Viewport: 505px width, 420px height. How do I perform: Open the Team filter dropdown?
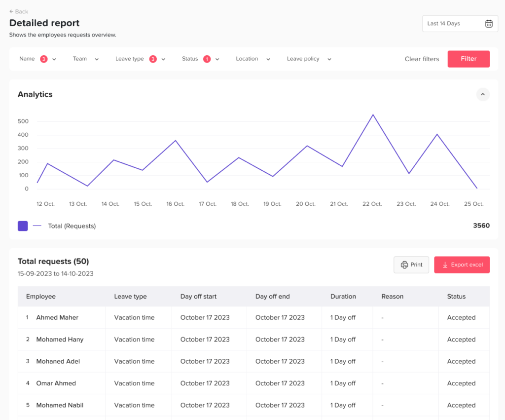pyautogui.click(x=86, y=59)
